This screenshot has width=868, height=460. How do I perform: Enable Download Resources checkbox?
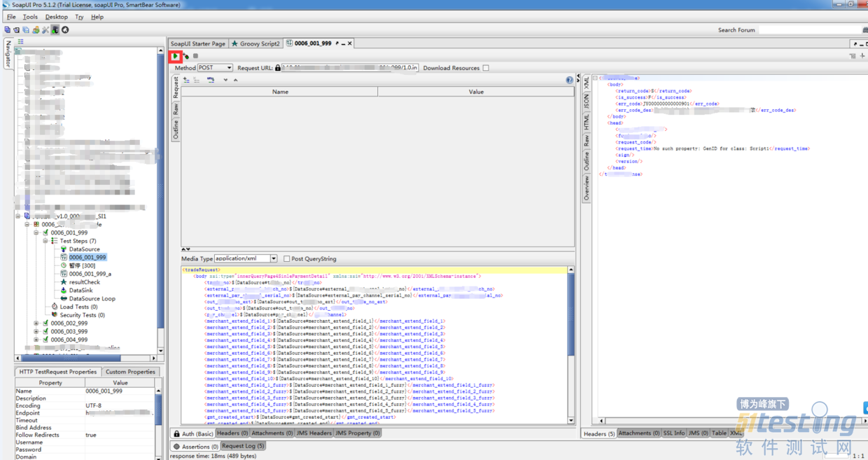tap(486, 69)
